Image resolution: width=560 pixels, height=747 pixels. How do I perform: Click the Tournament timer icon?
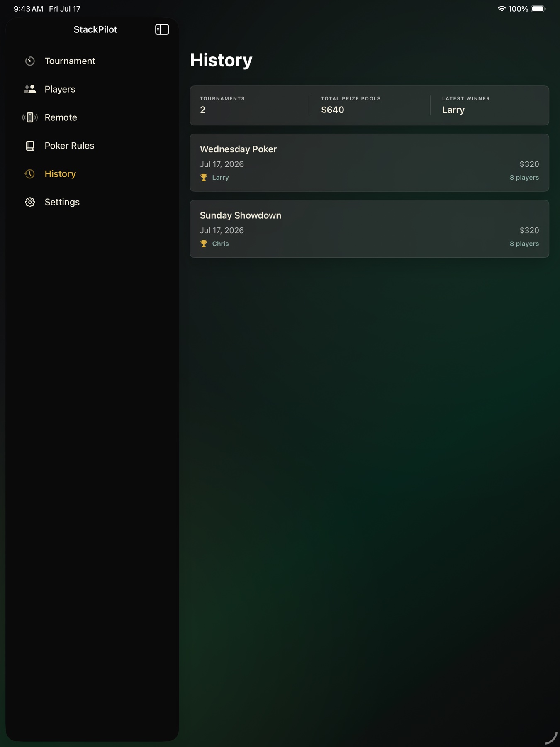[30, 61]
